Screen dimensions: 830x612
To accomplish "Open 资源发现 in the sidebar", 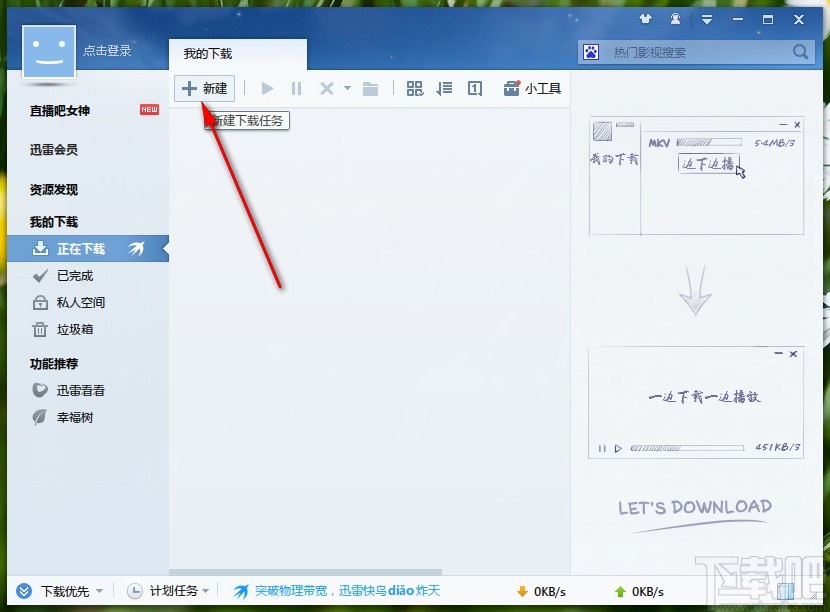I will (x=54, y=190).
